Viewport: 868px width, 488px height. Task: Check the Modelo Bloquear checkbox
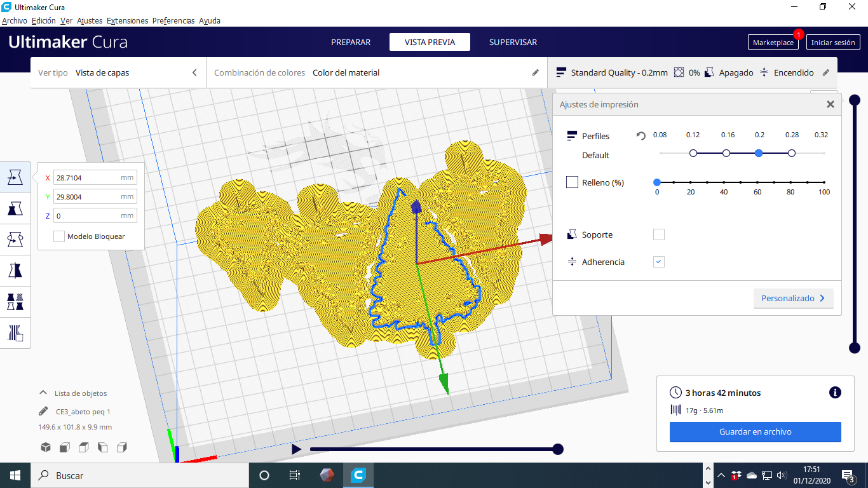(x=59, y=236)
